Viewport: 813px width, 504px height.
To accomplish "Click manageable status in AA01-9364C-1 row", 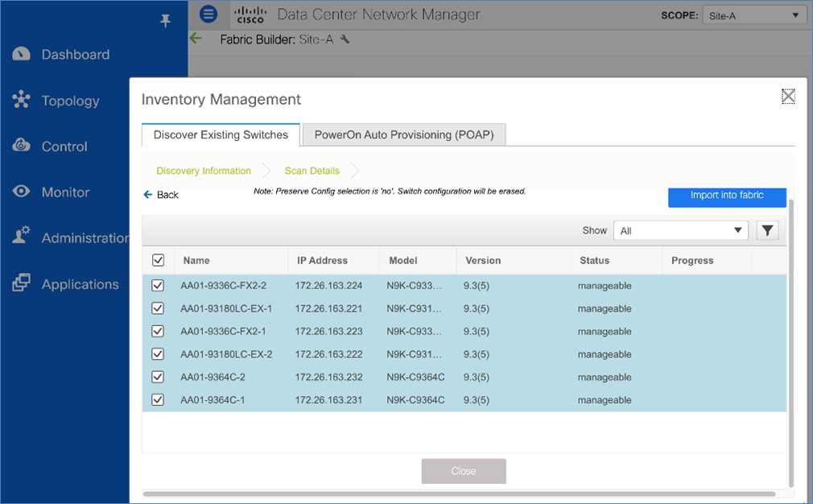I will click(x=605, y=400).
